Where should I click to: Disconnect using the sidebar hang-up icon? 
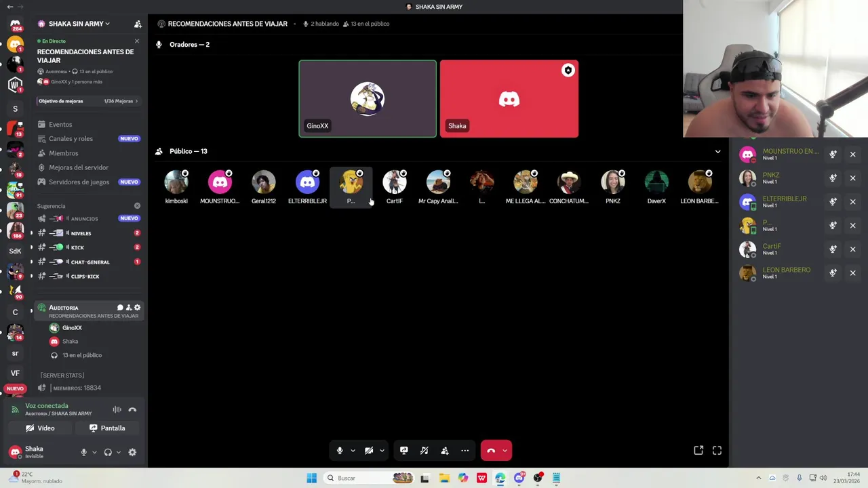click(x=132, y=409)
